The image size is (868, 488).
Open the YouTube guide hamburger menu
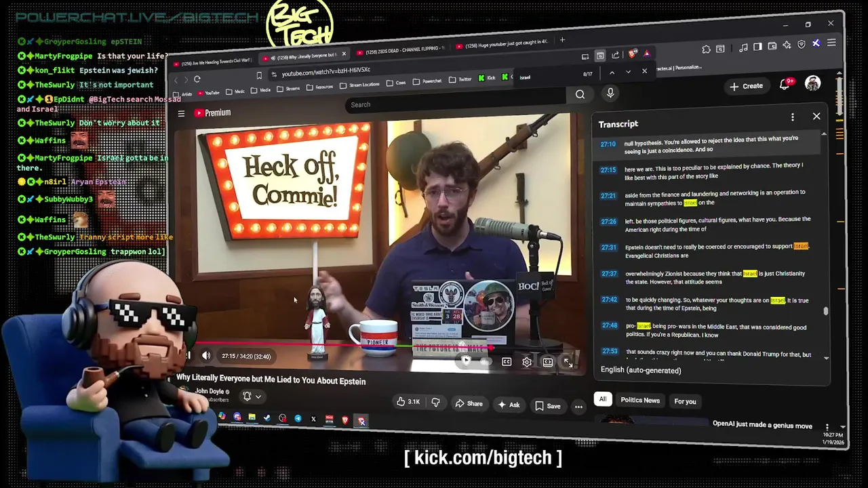coord(181,113)
